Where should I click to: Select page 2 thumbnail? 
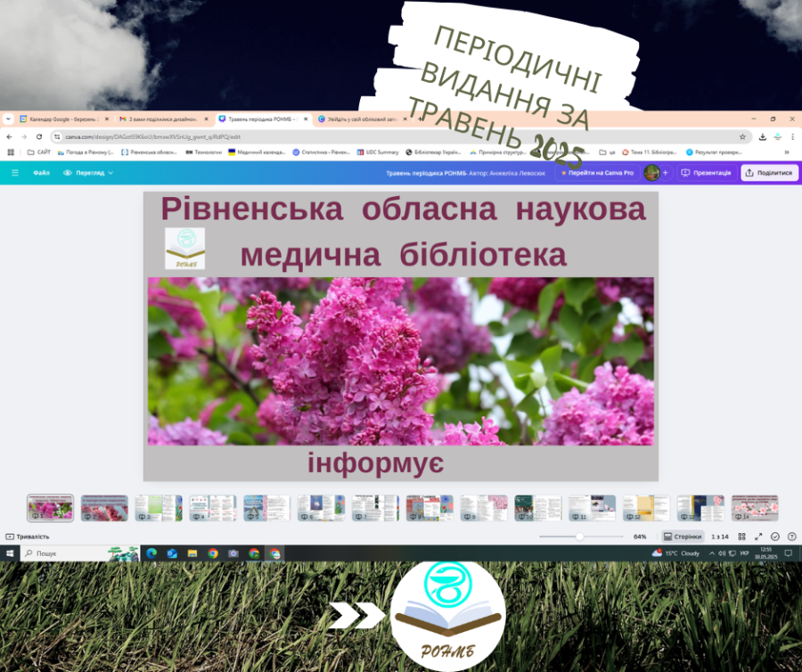tap(104, 508)
